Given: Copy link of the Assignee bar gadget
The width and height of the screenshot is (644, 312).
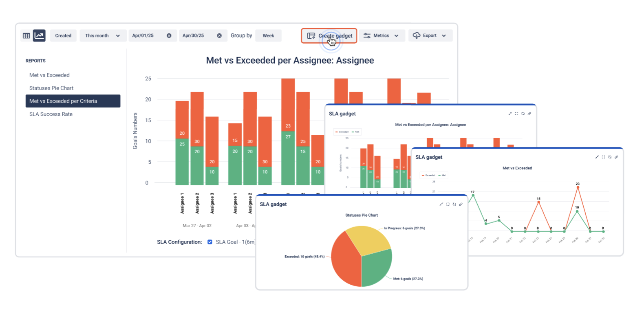Looking at the screenshot, I should (529, 114).
